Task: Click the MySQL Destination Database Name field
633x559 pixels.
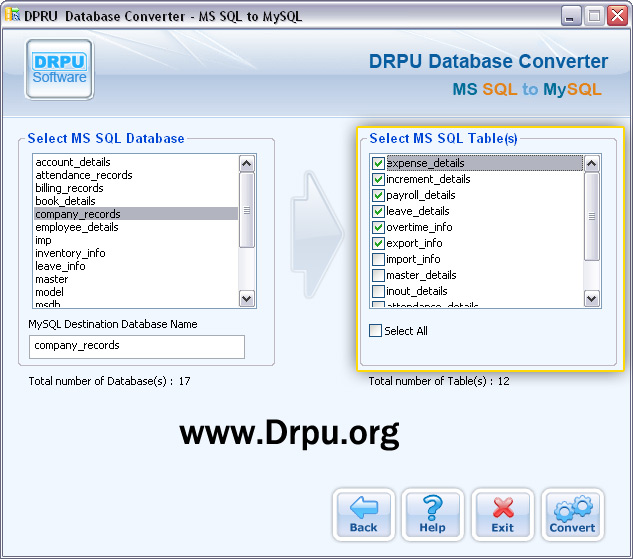Action: [x=137, y=346]
